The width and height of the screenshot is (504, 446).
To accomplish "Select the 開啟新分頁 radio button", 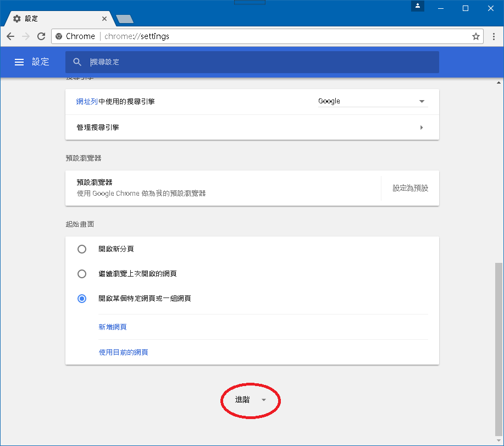I will point(82,249).
